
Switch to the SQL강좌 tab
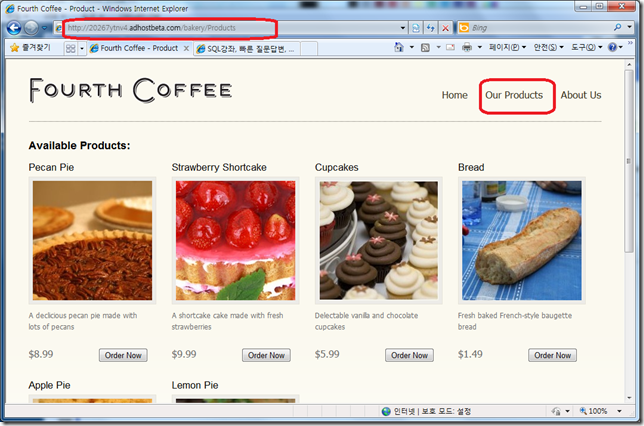pyautogui.click(x=246, y=49)
